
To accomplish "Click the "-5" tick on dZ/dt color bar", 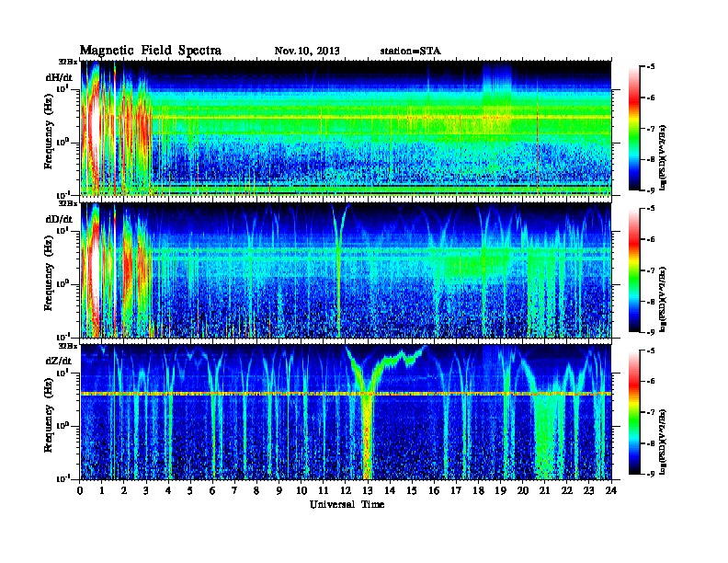I will pos(651,350).
